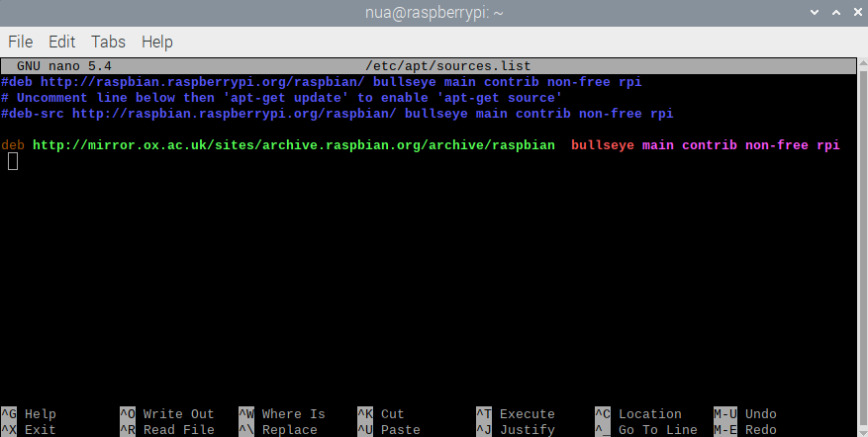Open the Help menu
The height and width of the screenshot is (437, 868).
156,42
